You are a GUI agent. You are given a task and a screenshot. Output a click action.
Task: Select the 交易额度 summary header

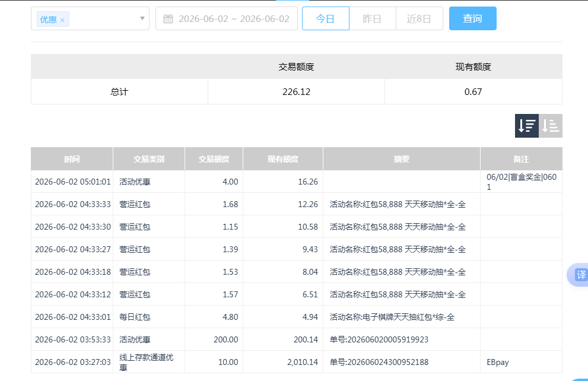point(296,66)
